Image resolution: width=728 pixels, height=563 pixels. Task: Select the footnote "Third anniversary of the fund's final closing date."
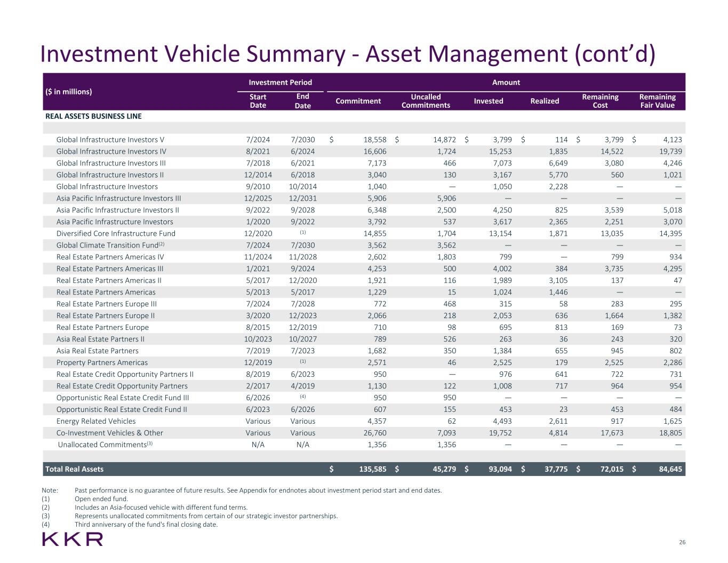click(146, 525)
